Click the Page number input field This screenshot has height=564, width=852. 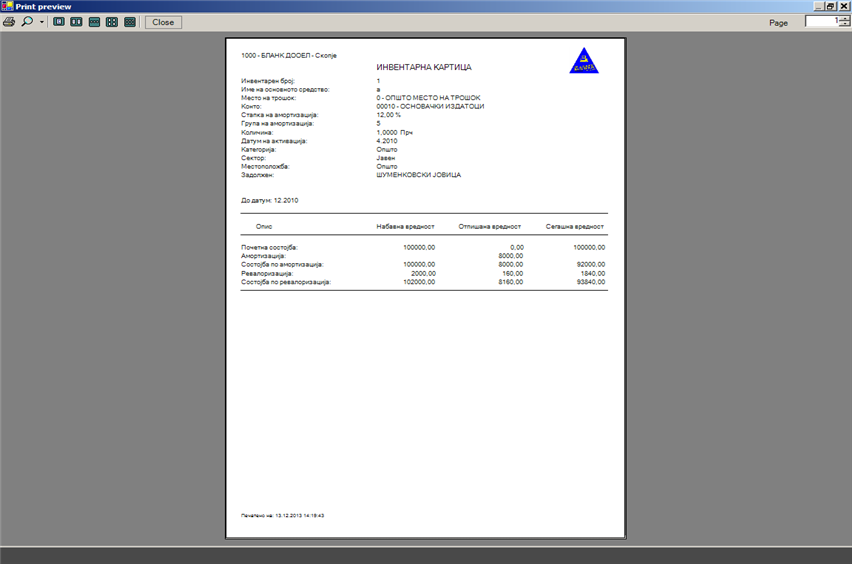820,21
